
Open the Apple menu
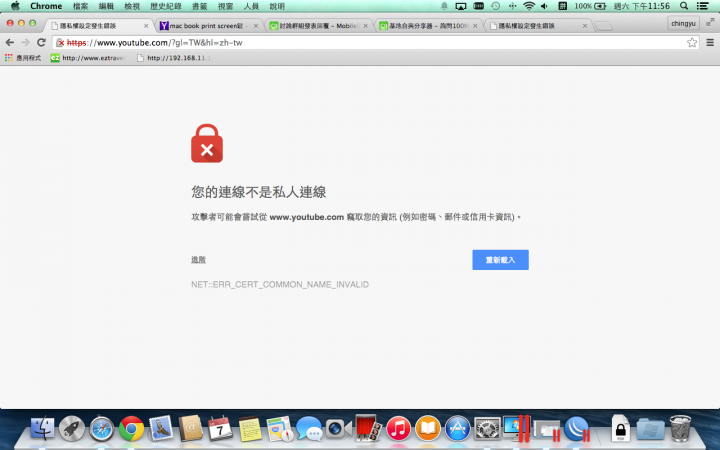pos(15,6)
